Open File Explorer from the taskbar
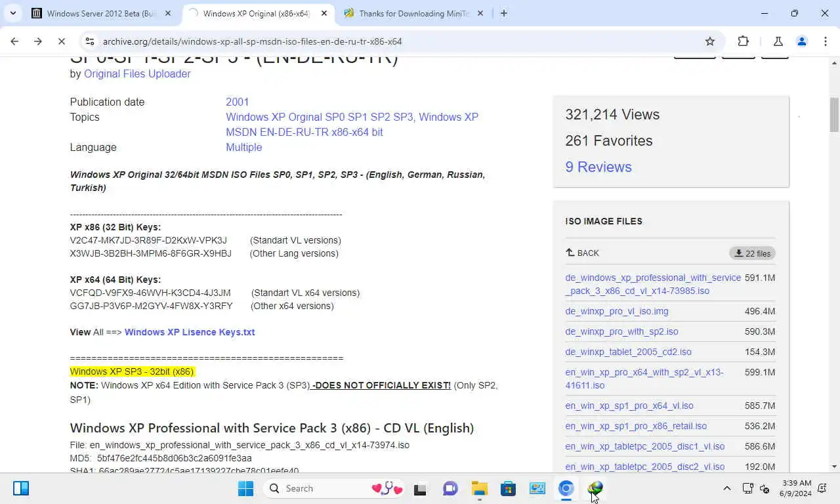The height and width of the screenshot is (504, 840). (x=480, y=488)
